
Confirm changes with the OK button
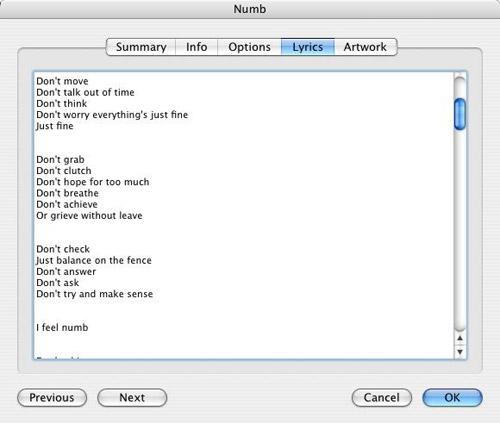point(452,398)
